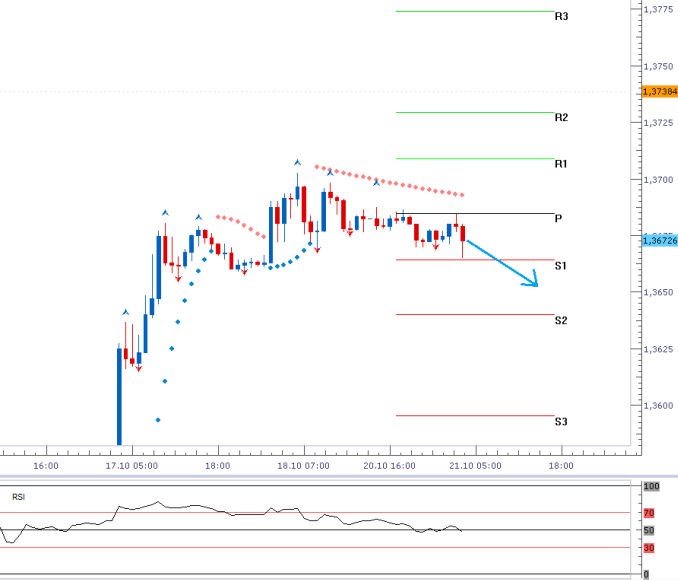The width and height of the screenshot is (678, 580).
Task: Click the 1,3750 price axis value
Action: pos(658,66)
